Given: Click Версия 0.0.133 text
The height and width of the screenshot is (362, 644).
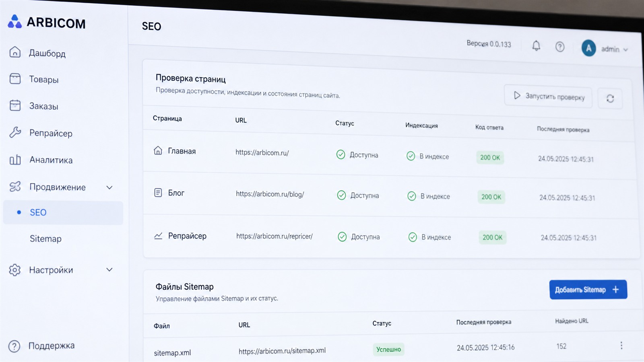Looking at the screenshot, I should point(489,43).
